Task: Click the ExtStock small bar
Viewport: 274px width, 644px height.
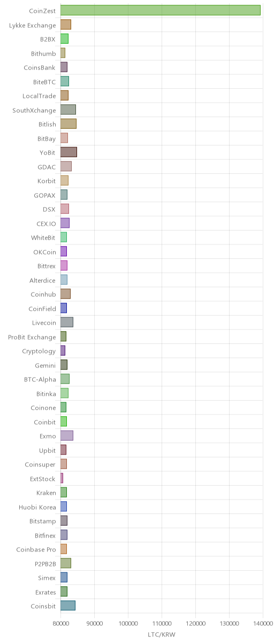Action: (62, 478)
